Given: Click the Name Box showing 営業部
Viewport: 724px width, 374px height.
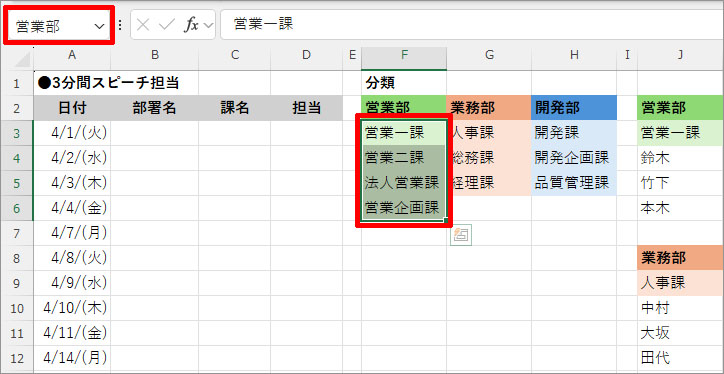Looking at the screenshot, I should [x=58, y=26].
